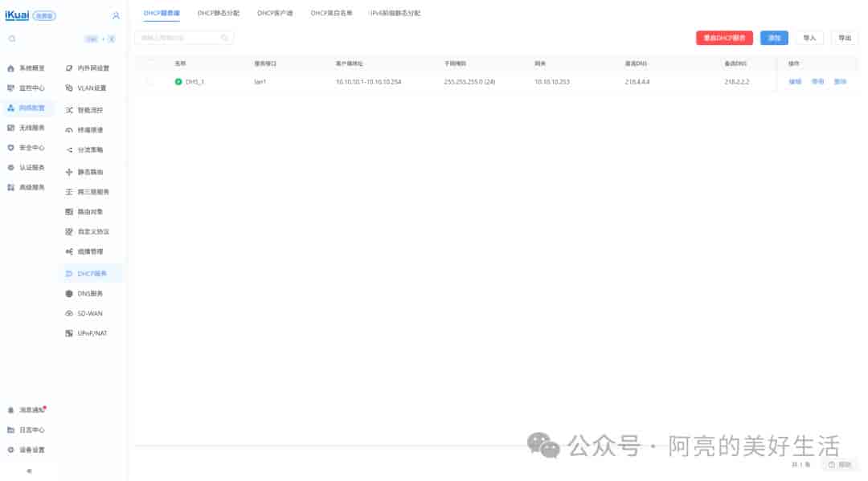Viewport: 868px width, 481px height.
Task: Switch to the DHCP客户端 tab
Action: [x=275, y=13]
